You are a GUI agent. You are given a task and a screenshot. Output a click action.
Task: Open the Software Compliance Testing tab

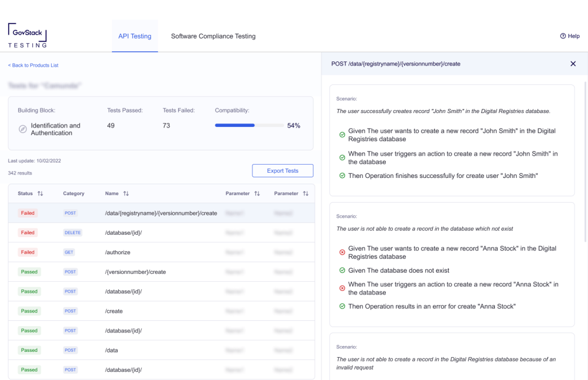coord(213,36)
